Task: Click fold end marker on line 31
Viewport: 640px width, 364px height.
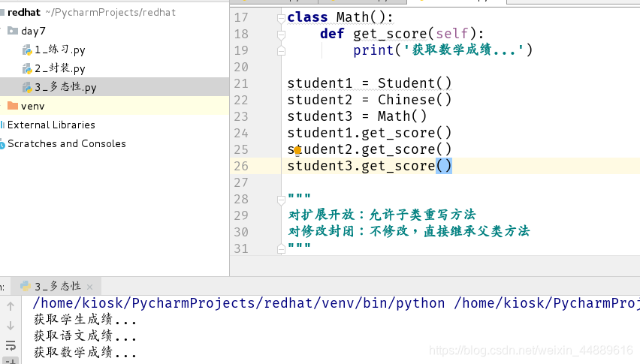Action: [x=281, y=248]
